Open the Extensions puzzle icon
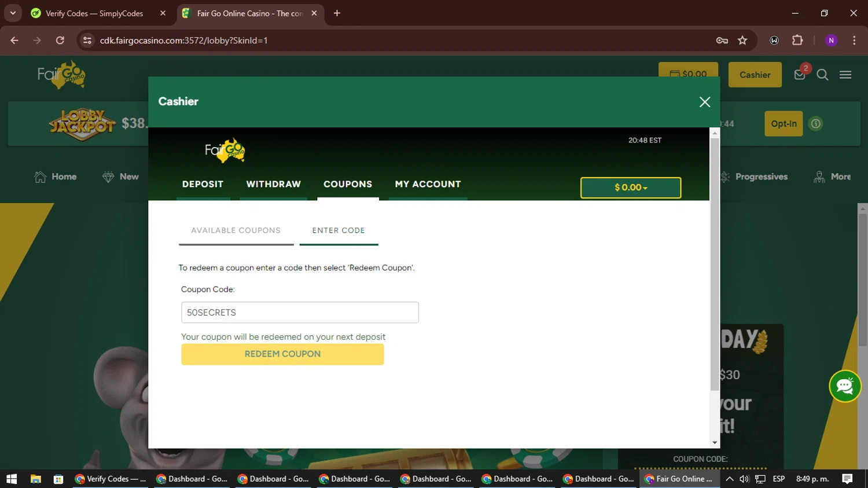The width and height of the screenshot is (868, 488). pos(797,41)
